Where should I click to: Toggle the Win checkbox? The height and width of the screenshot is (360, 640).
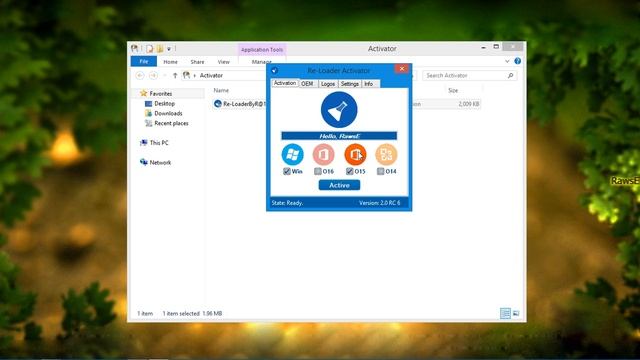click(x=287, y=171)
